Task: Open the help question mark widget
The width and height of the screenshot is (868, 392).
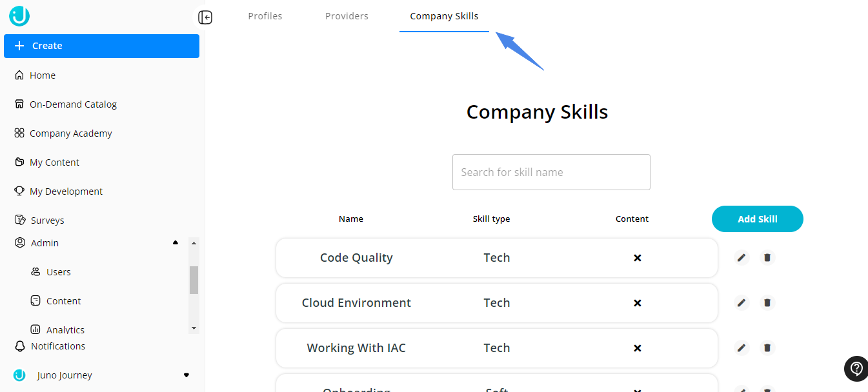Action: [856, 369]
